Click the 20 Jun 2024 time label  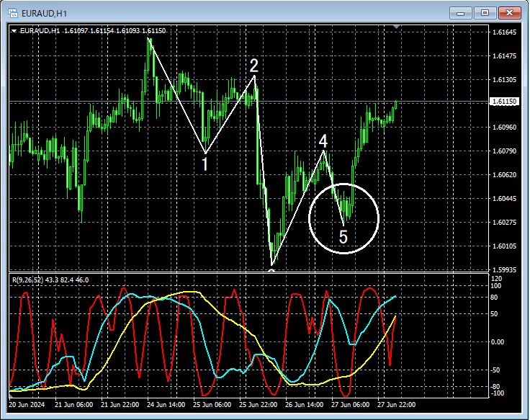pos(27,404)
